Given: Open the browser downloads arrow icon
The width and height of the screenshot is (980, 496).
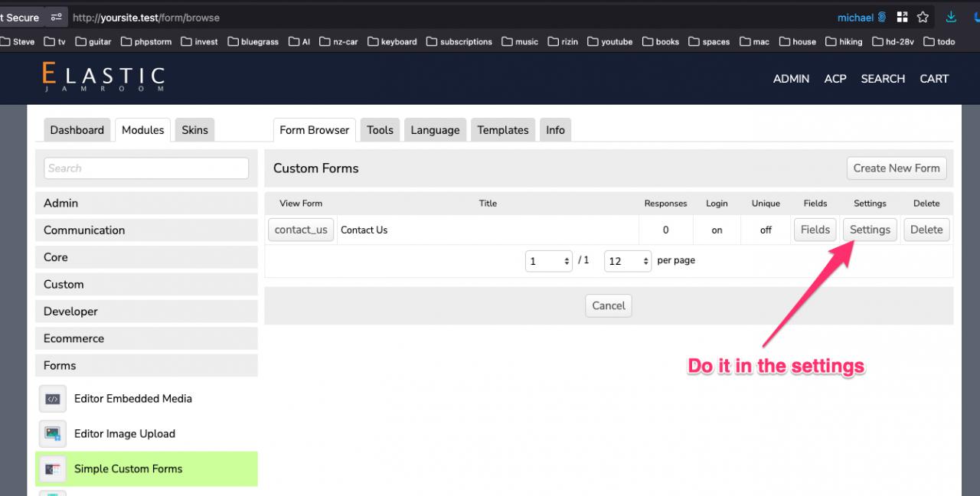Looking at the screenshot, I should coord(951,17).
